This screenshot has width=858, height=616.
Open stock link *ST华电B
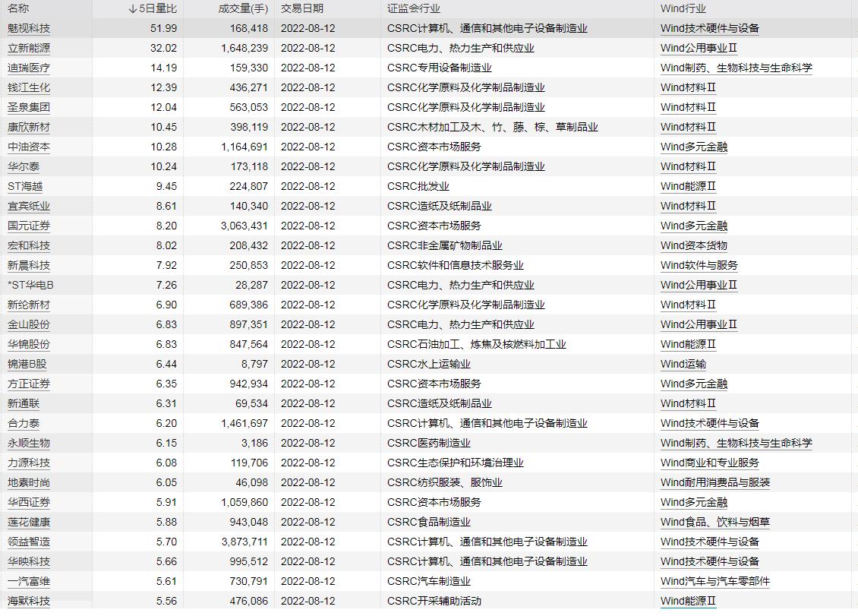coord(30,285)
